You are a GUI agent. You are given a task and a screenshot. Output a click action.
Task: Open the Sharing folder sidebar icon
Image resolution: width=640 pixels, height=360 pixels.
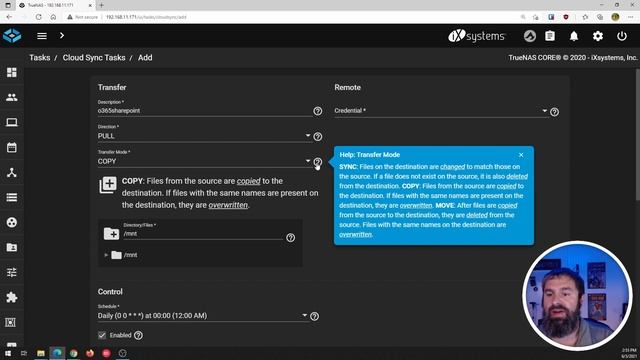coord(12,247)
